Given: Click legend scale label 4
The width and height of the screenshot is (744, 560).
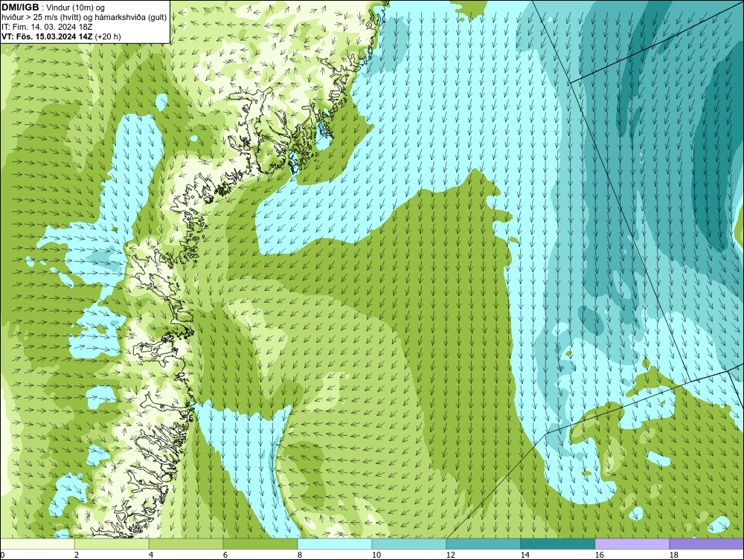Looking at the screenshot, I should coord(151,555).
